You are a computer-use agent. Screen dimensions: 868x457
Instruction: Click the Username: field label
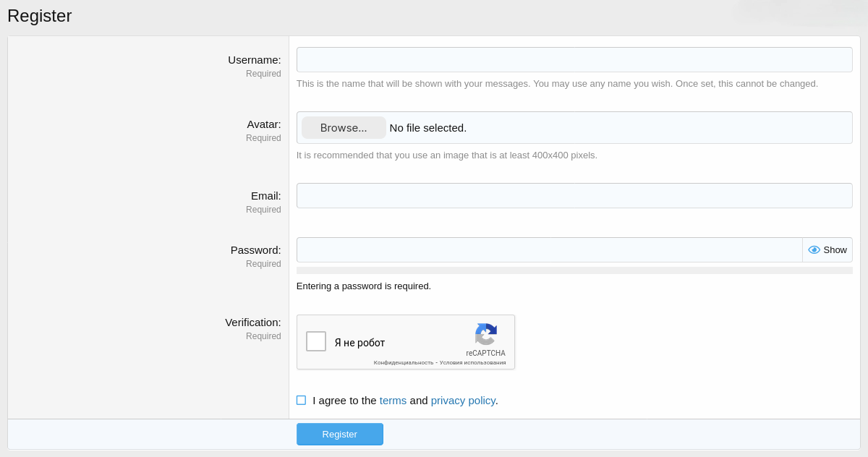tap(254, 60)
